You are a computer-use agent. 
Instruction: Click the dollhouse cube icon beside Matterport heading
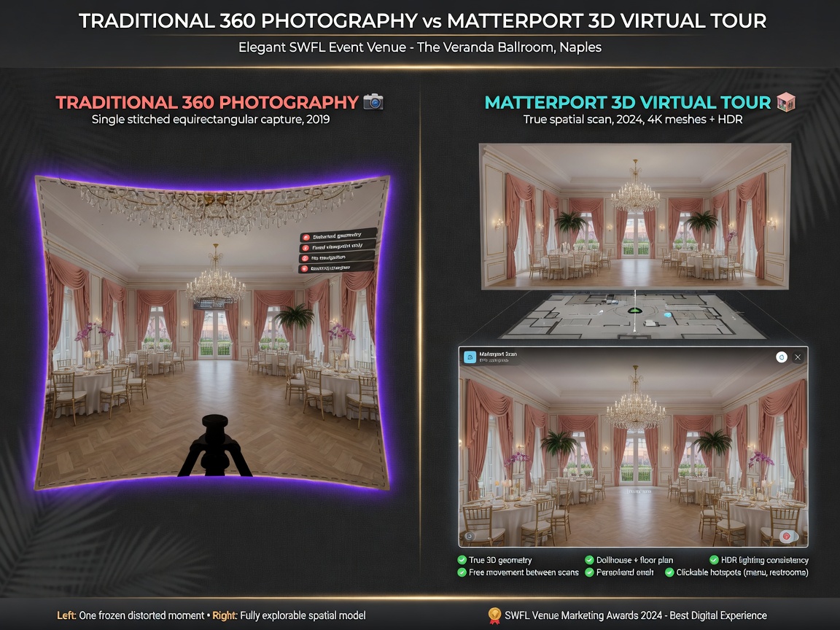(x=786, y=101)
